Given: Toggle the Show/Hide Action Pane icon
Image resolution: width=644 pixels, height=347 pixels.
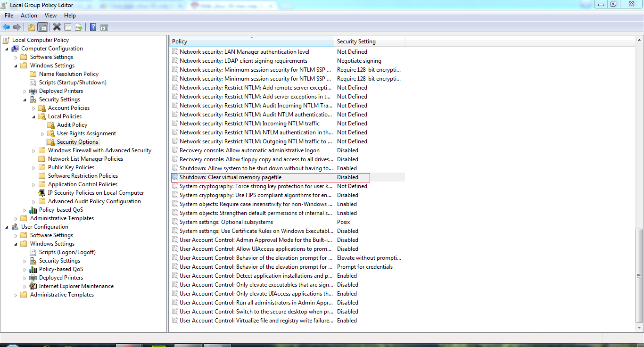Looking at the screenshot, I should 104,27.
